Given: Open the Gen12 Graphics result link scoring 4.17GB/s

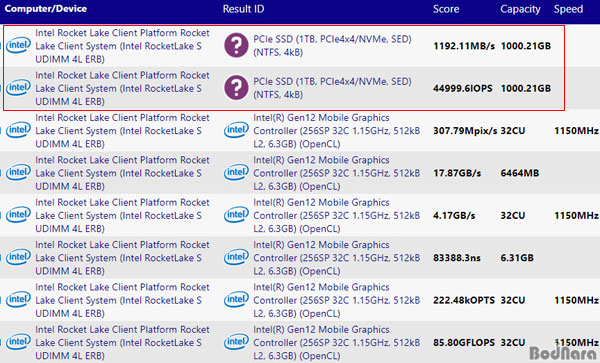Looking at the screenshot, I should 337,216.
